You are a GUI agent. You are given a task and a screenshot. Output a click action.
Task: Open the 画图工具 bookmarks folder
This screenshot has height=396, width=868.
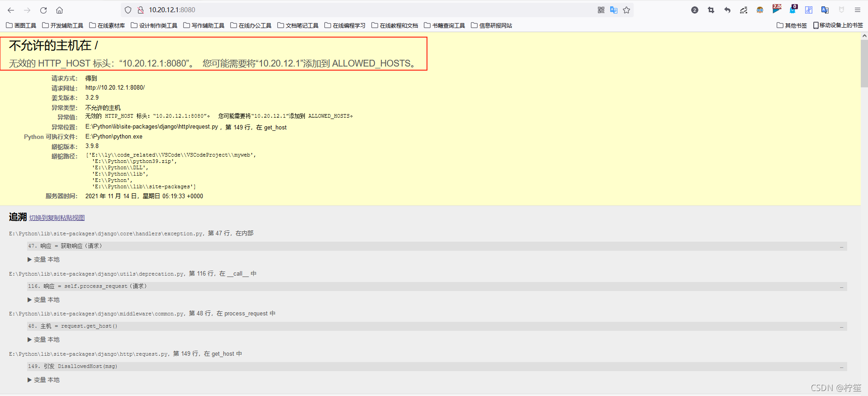[21, 25]
